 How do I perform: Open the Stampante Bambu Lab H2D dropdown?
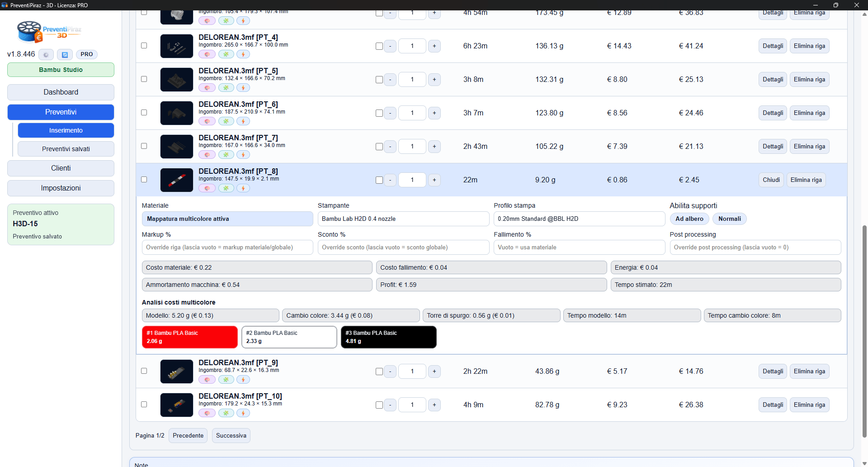pyautogui.click(x=403, y=219)
